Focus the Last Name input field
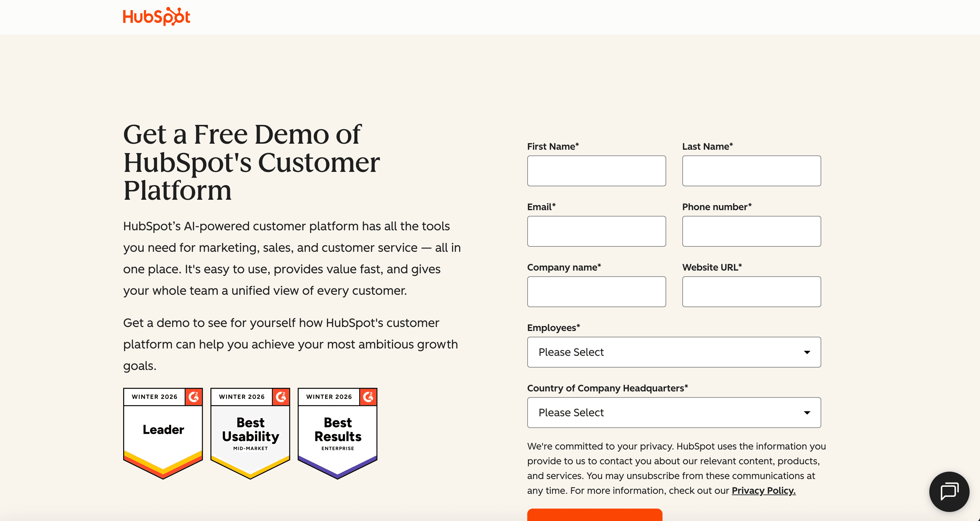Image resolution: width=980 pixels, height=521 pixels. [x=751, y=171]
